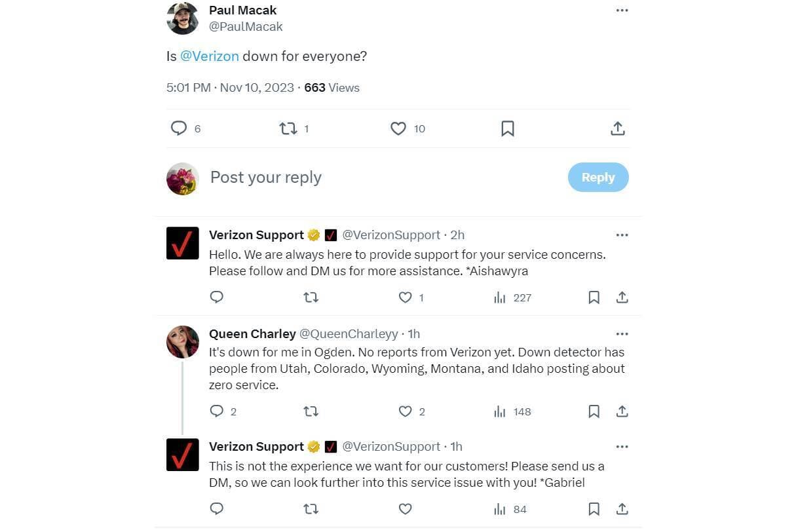Open Paul Macak's profile picture

(x=183, y=18)
